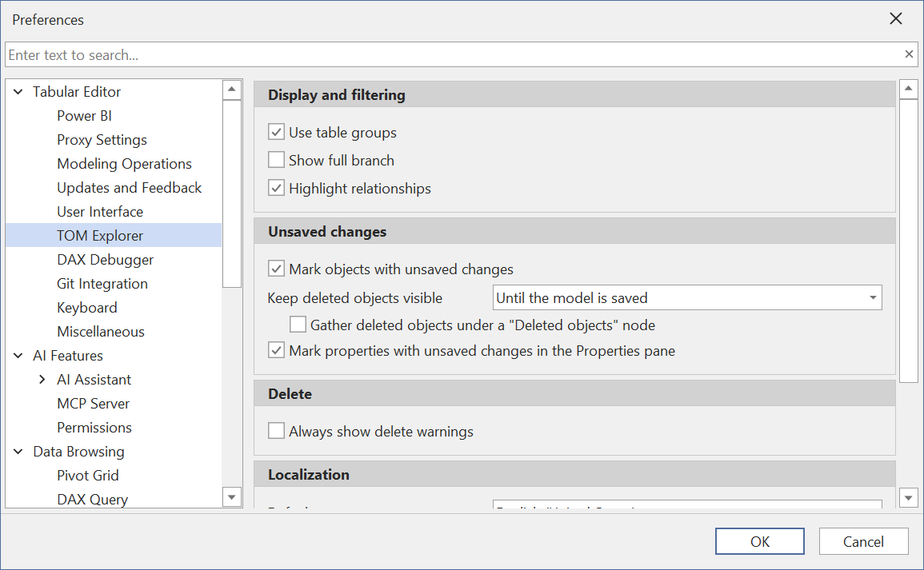Select DAX Query settings

[93, 500]
